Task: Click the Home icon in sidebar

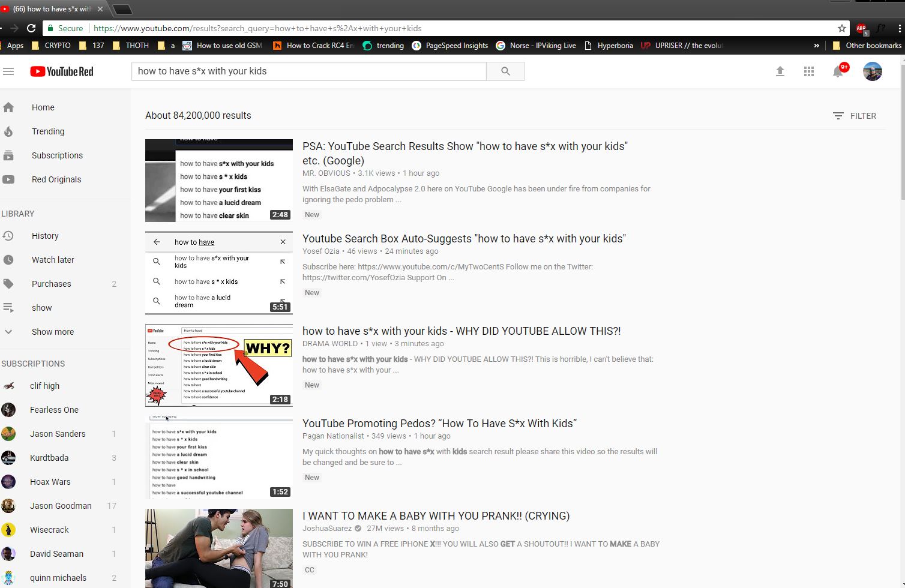Action: pyautogui.click(x=8, y=107)
